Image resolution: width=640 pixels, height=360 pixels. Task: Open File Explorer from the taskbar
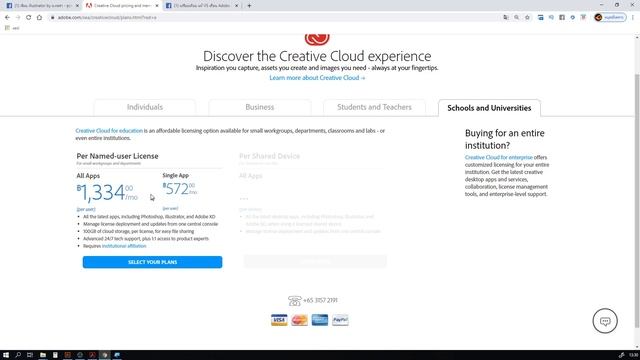[42, 355]
